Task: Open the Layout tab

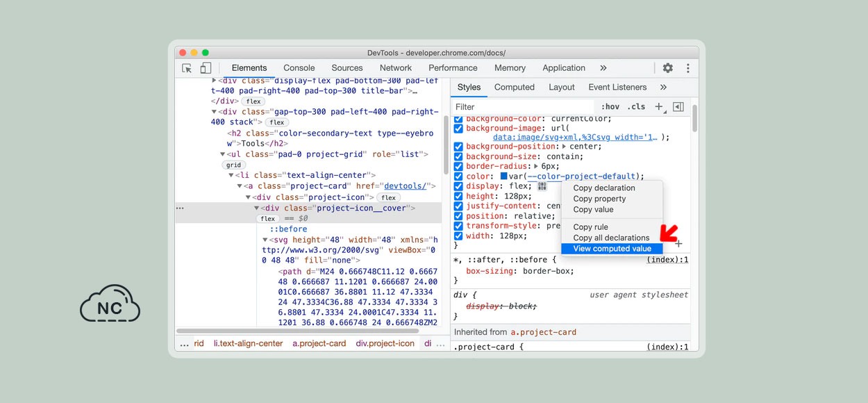Action: tap(562, 88)
